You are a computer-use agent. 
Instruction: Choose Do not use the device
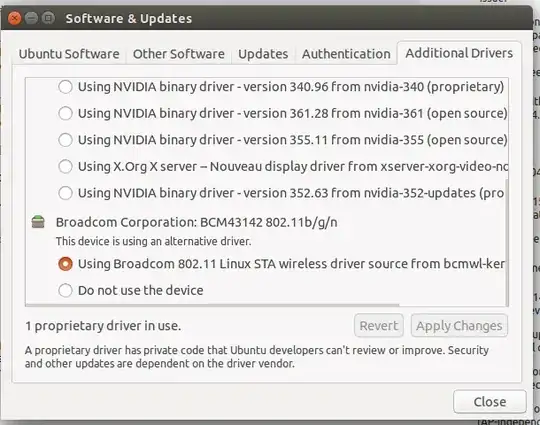(x=65, y=290)
